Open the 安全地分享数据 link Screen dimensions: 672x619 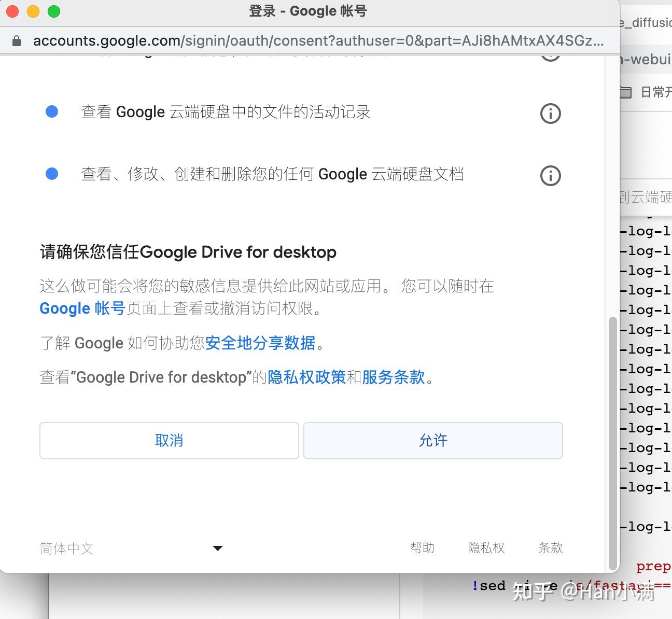[260, 343]
